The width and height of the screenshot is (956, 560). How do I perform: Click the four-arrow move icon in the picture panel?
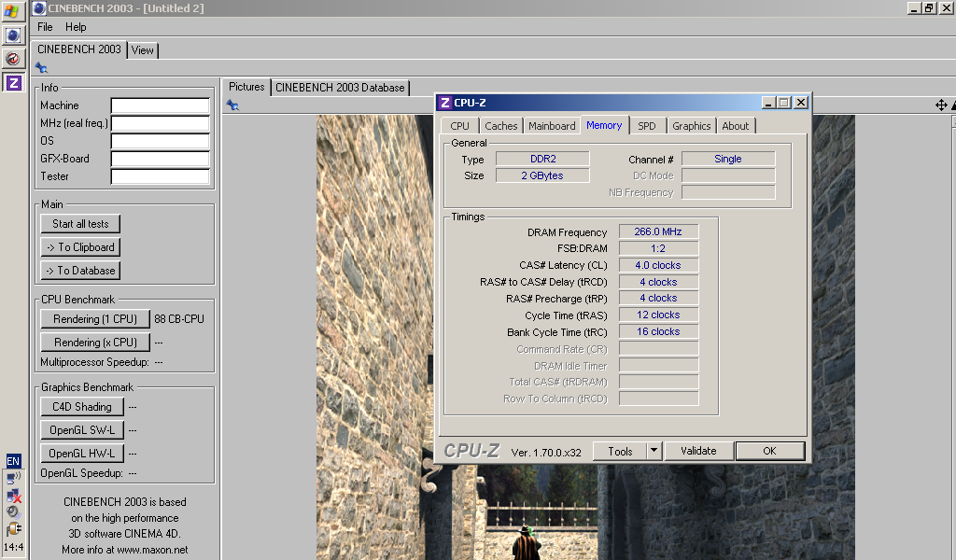point(941,105)
